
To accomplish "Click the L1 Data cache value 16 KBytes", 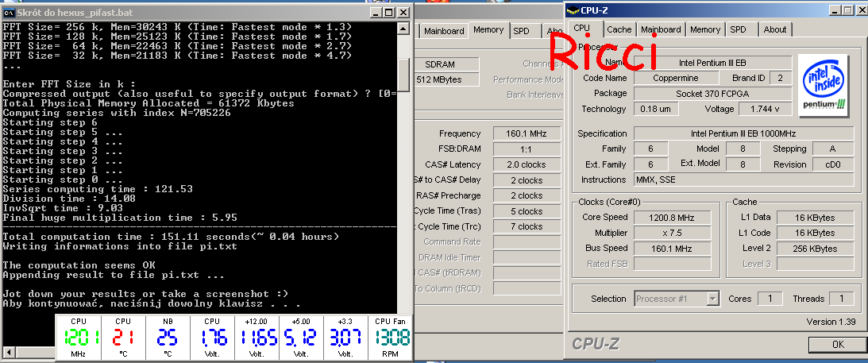I will click(x=815, y=218).
